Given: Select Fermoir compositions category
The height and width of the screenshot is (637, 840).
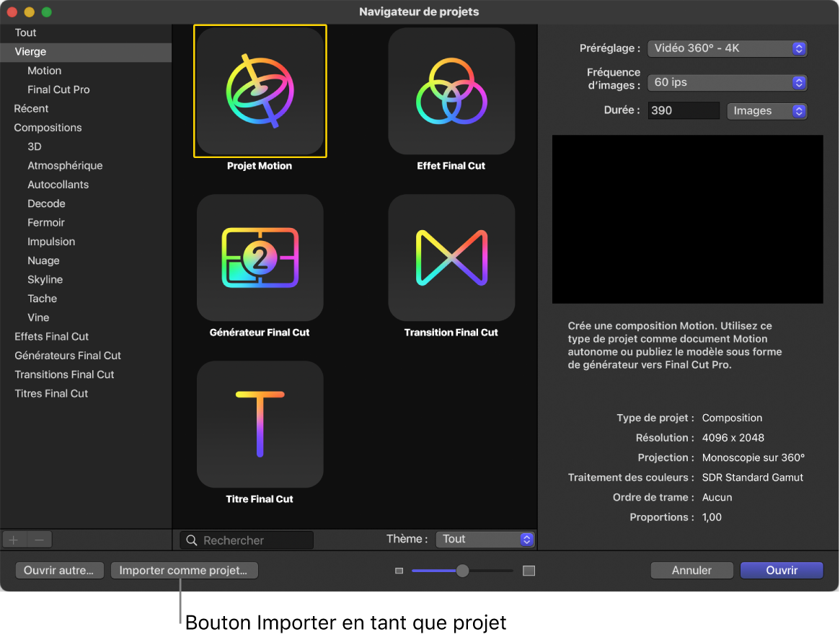Looking at the screenshot, I should [86, 222].
